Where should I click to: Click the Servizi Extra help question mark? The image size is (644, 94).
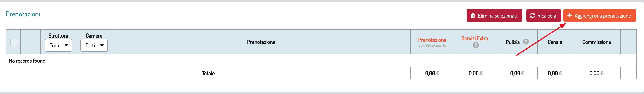pos(476,45)
